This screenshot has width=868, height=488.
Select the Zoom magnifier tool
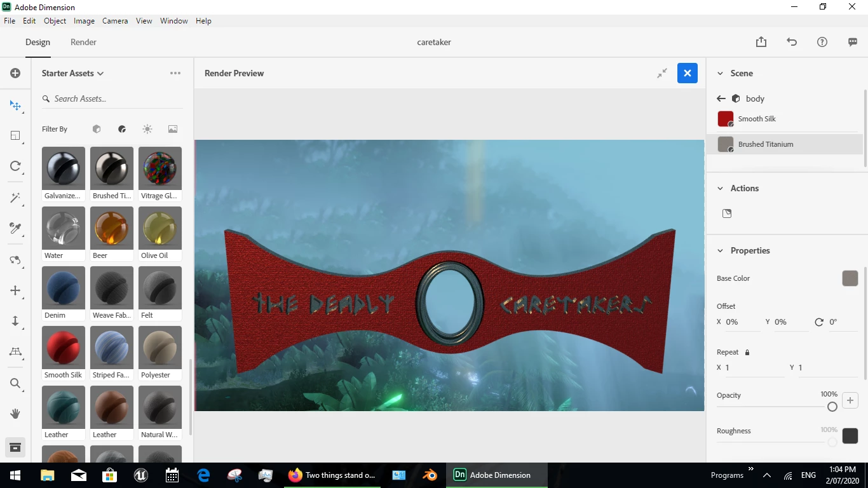tap(15, 383)
